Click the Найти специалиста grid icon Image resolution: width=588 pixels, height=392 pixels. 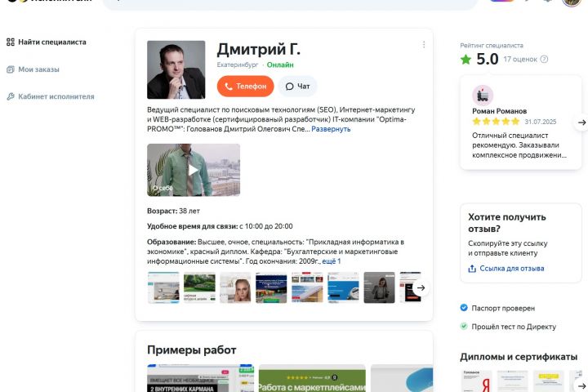10,42
